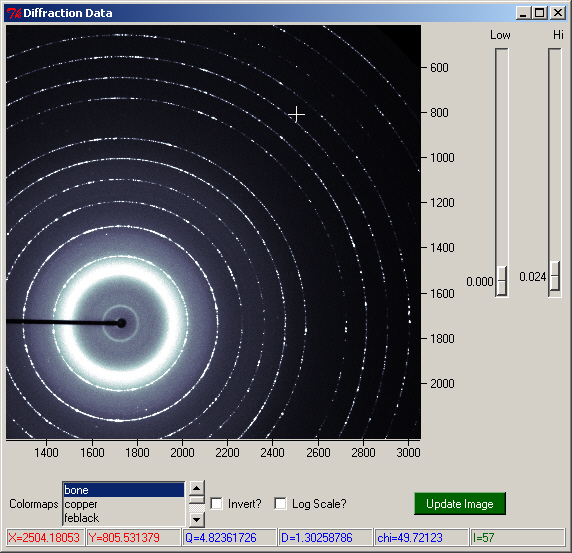Minimize the Diffraction Data window

click(x=523, y=13)
